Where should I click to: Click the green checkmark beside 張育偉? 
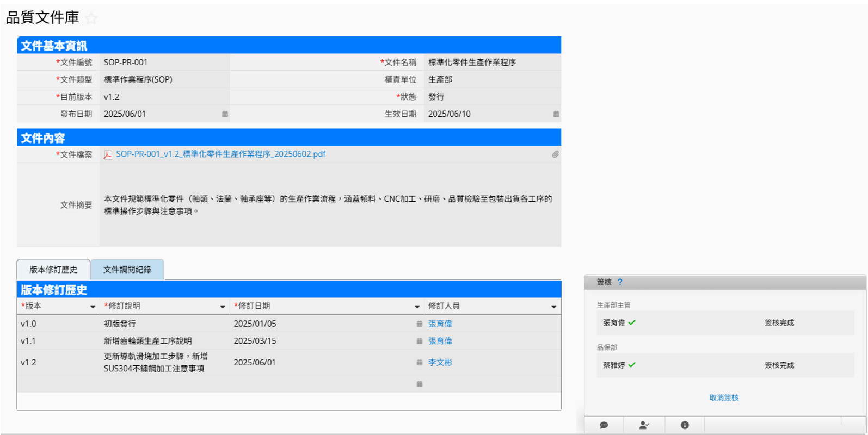coord(632,322)
